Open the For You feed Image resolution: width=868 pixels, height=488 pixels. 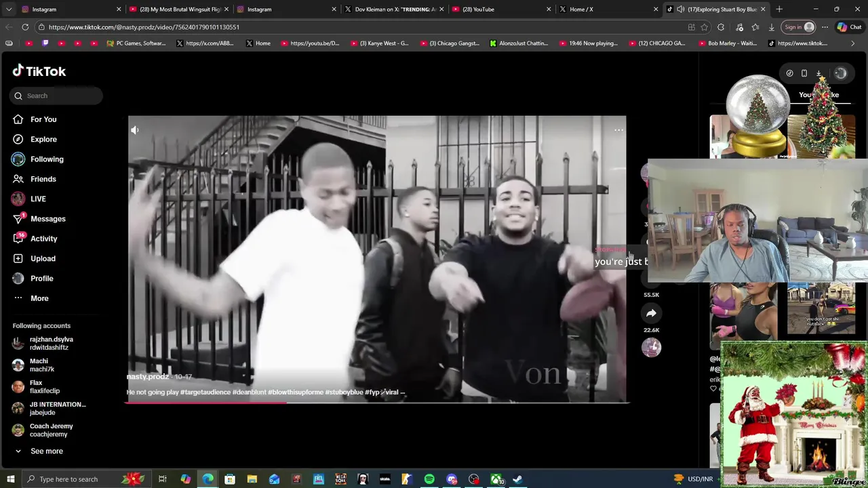click(43, 119)
